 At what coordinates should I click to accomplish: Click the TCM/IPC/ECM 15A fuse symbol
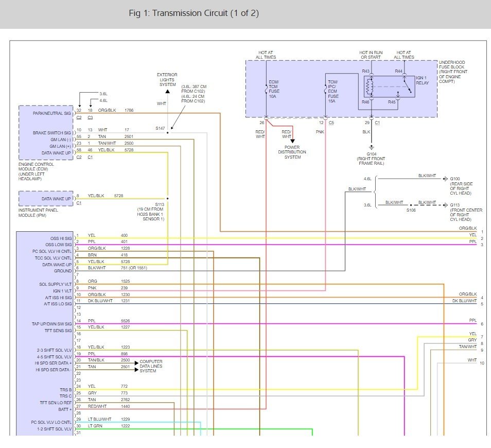point(326,90)
